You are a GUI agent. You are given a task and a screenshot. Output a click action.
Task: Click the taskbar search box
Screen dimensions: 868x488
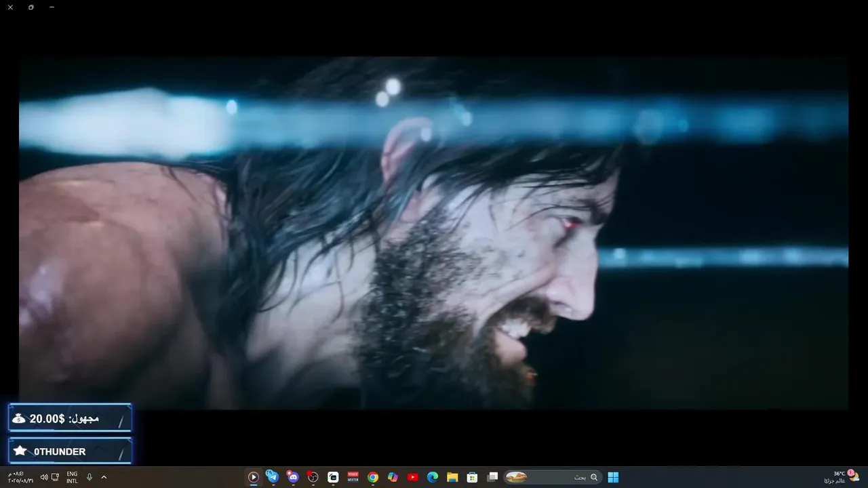(552, 477)
